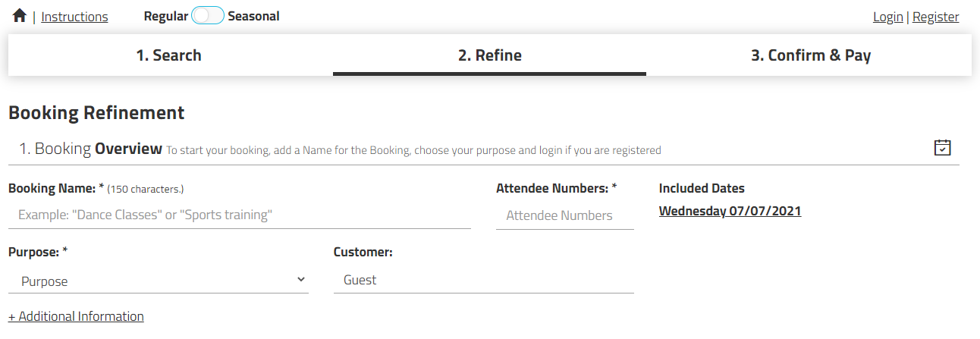Open the Purpose dropdown
Image resolution: width=980 pixels, height=339 pixels.
[x=158, y=281]
